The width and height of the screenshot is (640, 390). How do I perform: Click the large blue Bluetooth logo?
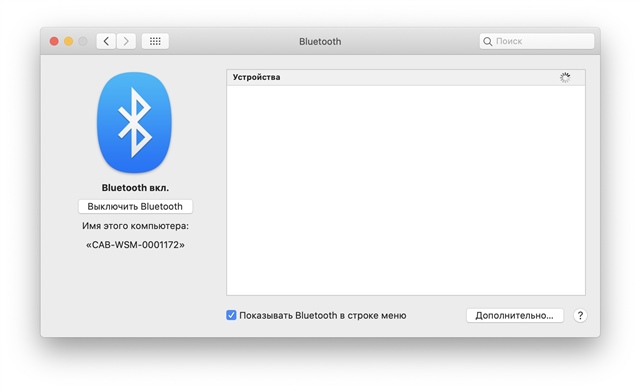coord(134,122)
